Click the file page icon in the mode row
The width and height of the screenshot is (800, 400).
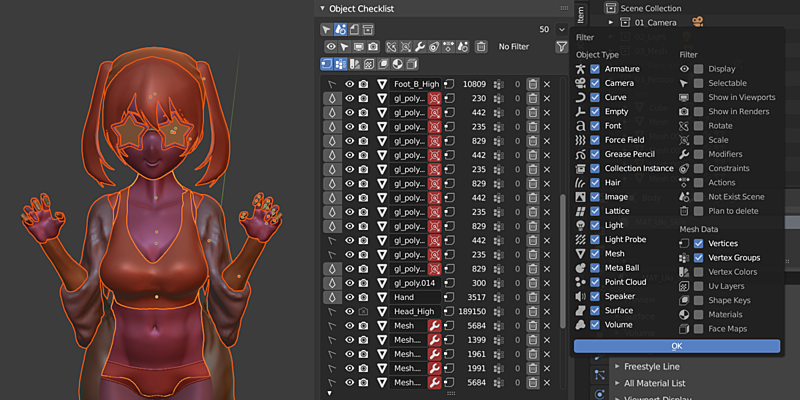tap(354, 30)
